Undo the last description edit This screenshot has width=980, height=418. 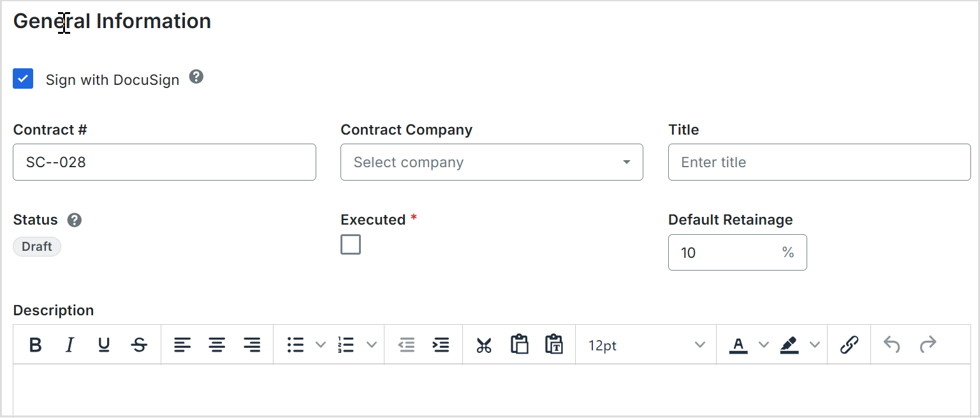click(x=892, y=345)
